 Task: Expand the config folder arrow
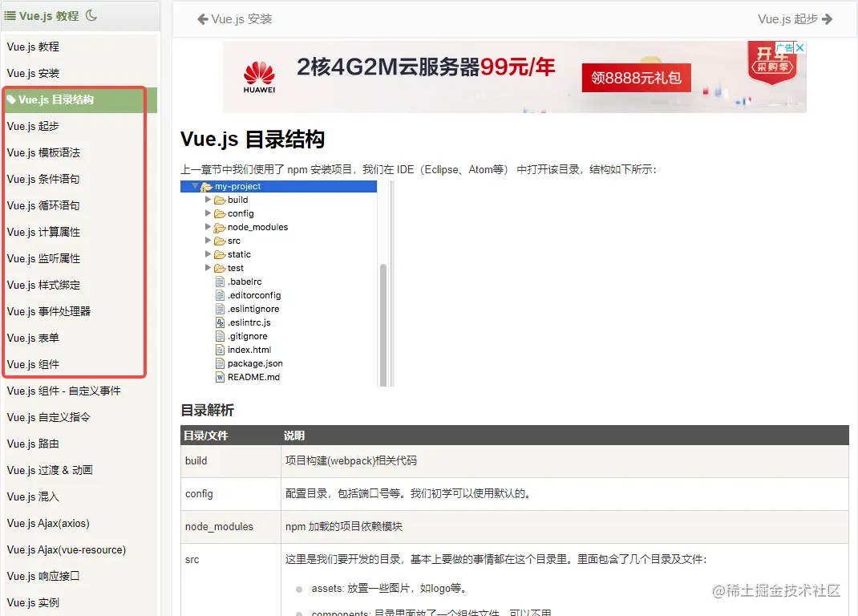tap(208, 213)
